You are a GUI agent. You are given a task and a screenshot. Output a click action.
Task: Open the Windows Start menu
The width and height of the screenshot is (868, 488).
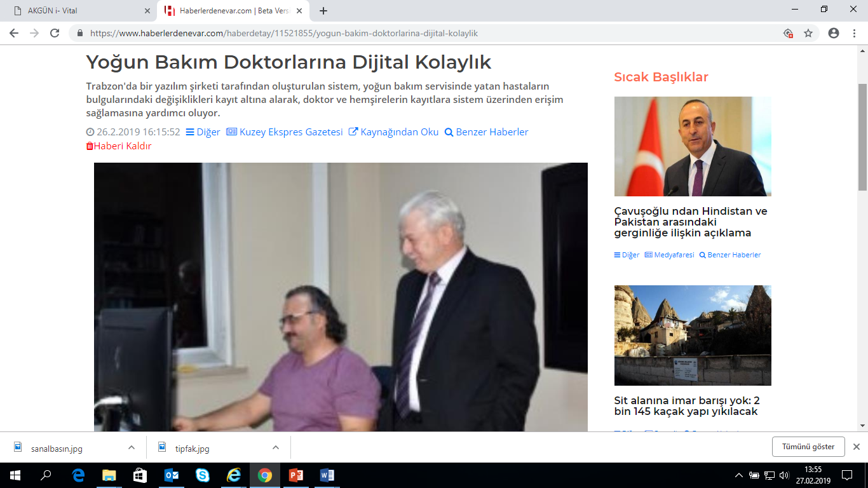click(x=15, y=475)
